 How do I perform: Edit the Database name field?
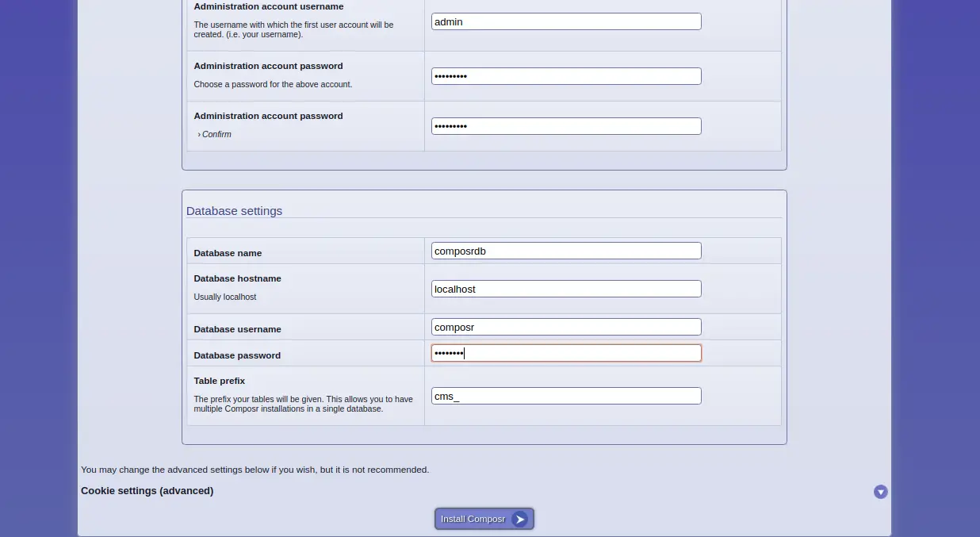[x=566, y=251]
